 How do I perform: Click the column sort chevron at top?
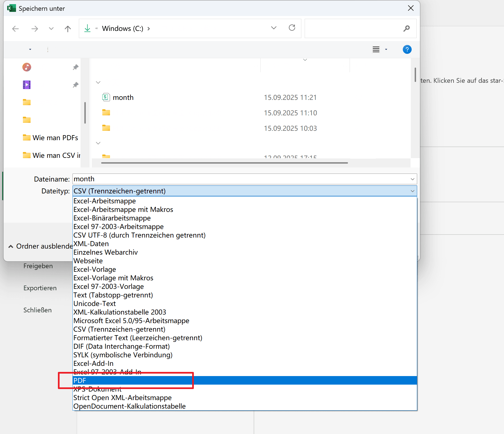coord(305,60)
